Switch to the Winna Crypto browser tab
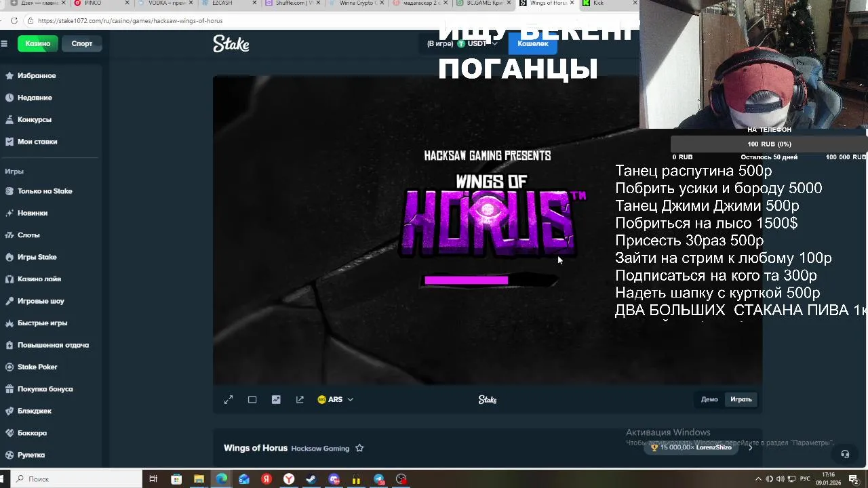868x488 pixels. [357, 3]
